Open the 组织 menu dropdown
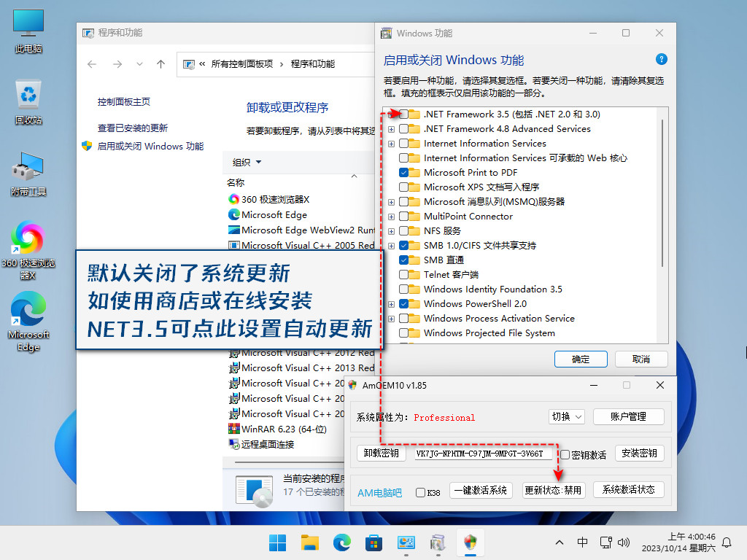The width and height of the screenshot is (747, 560). click(x=247, y=163)
